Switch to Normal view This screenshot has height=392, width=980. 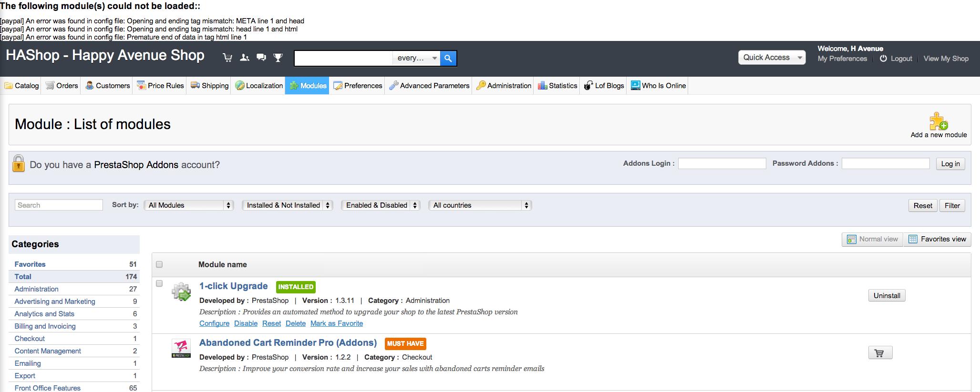pyautogui.click(x=873, y=239)
